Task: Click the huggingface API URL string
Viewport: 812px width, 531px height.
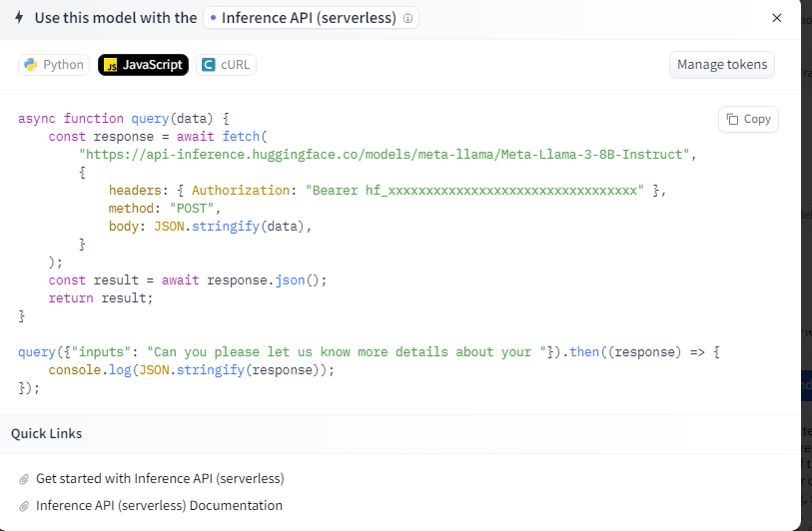Action: [x=385, y=155]
